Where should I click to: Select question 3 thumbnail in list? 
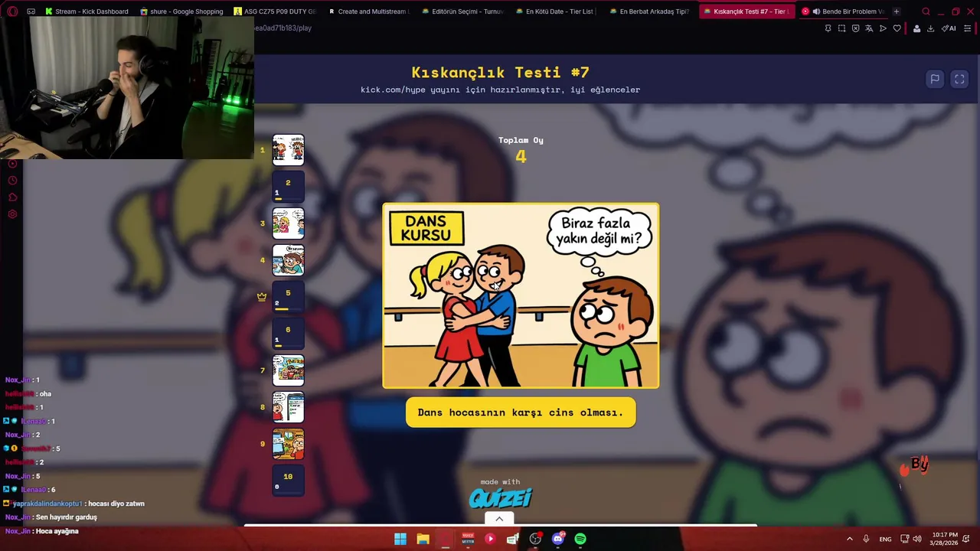point(288,223)
